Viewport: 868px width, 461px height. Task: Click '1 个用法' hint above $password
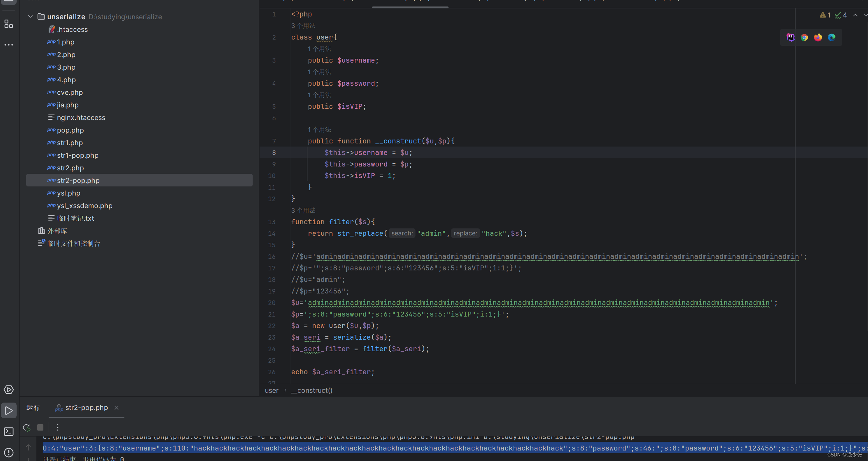coord(319,72)
